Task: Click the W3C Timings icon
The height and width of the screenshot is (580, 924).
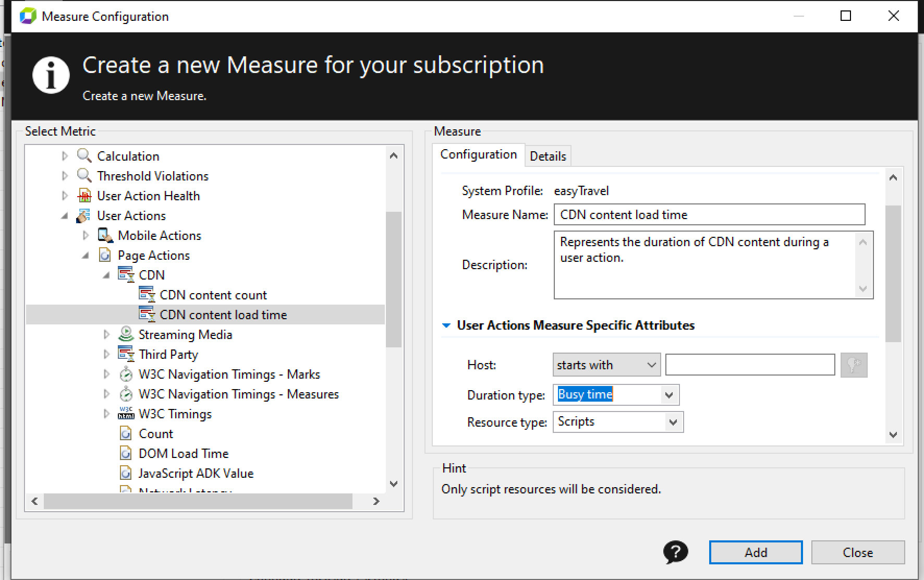Action: [x=126, y=414]
